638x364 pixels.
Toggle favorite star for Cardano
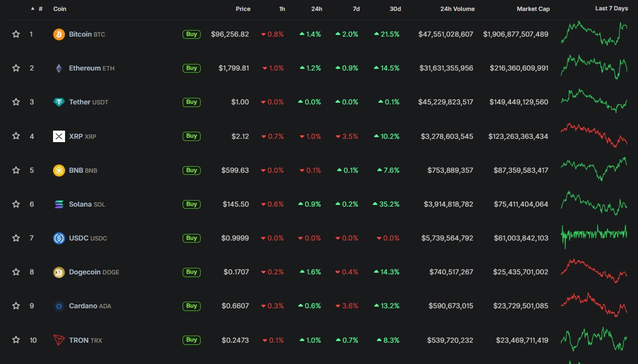click(x=16, y=306)
